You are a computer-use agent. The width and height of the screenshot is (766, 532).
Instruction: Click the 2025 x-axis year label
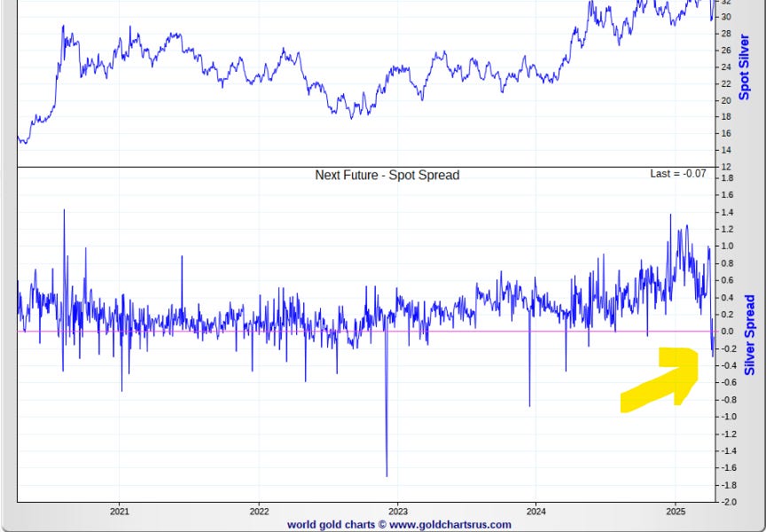tap(676, 512)
